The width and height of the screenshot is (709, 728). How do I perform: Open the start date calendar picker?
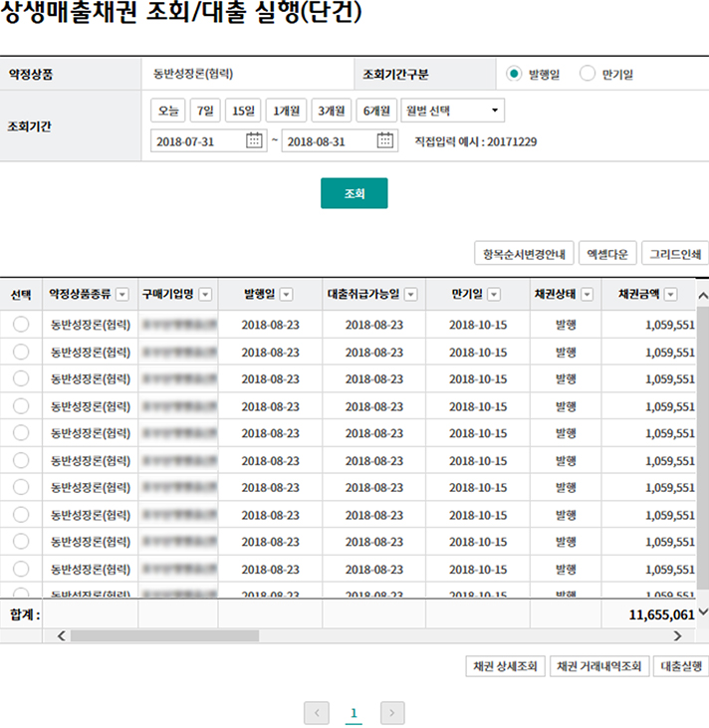pos(254,141)
